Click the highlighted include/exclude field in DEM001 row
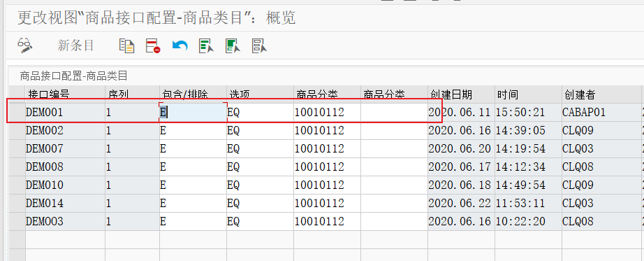The height and width of the screenshot is (261, 644). (x=193, y=113)
